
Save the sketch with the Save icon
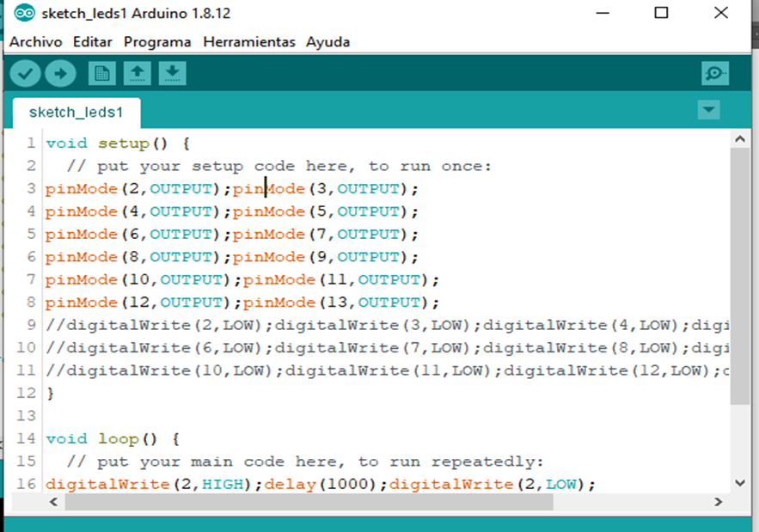tap(172, 74)
